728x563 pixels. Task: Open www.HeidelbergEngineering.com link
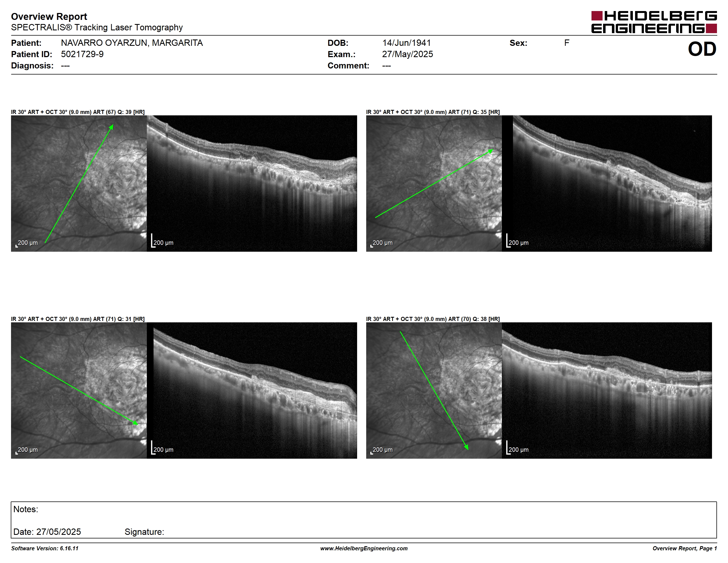pos(364,548)
